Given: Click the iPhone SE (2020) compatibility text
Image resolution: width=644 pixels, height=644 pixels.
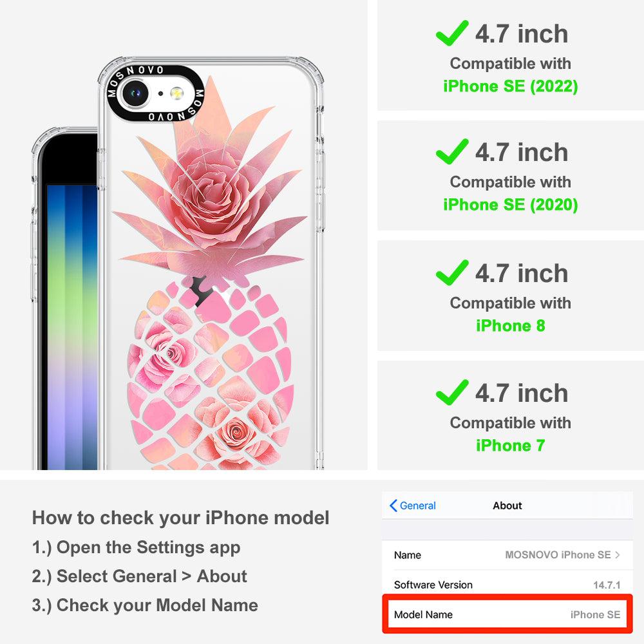Looking at the screenshot, I should tap(511, 205).
